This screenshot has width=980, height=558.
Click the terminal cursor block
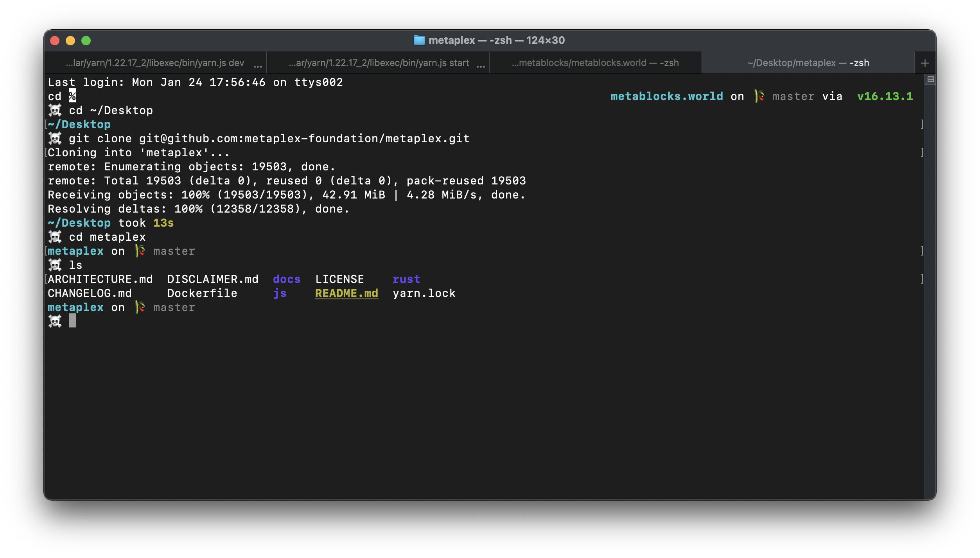[x=72, y=321]
